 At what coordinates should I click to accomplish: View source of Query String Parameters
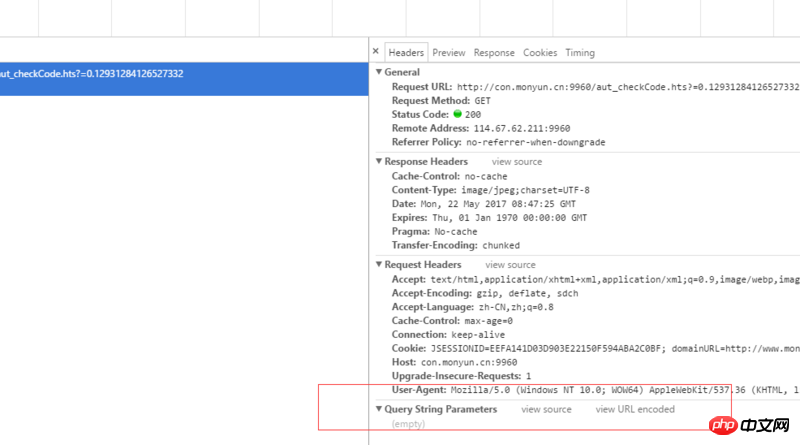(546, 409)
